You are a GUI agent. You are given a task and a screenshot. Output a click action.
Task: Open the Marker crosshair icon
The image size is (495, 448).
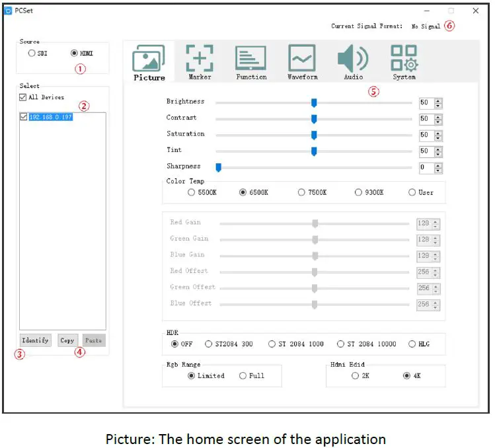[200, 59]
